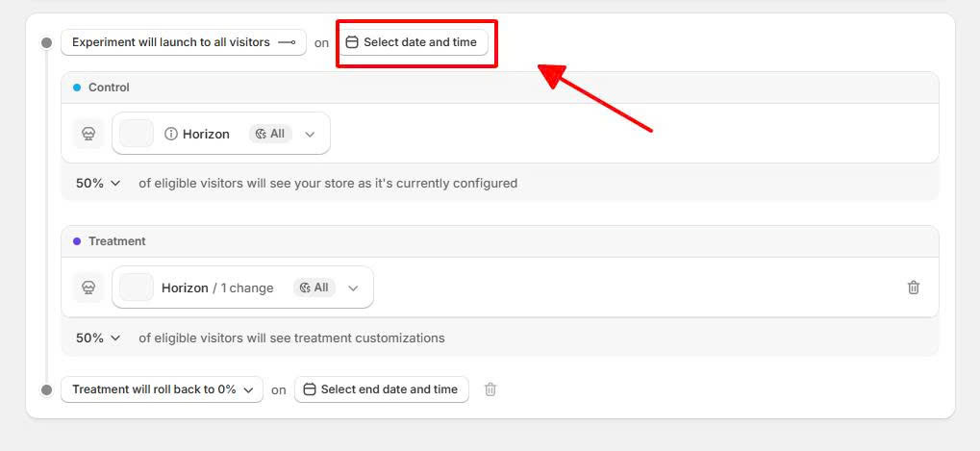Open Treatment will roll back to 0% dropdown

pyautogui.click(x=162, y=389)
